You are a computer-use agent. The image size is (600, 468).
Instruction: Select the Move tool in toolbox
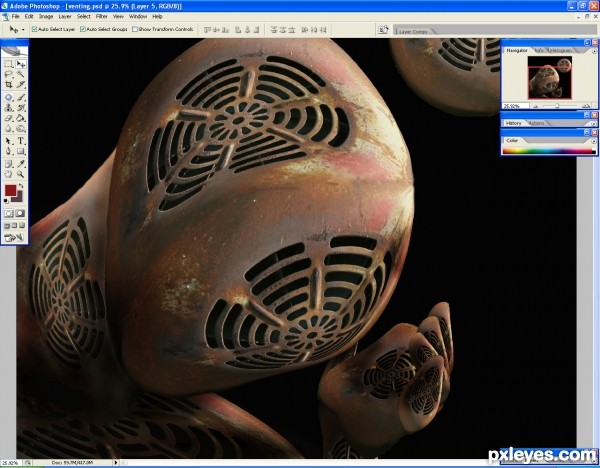[x=21, y=64]
